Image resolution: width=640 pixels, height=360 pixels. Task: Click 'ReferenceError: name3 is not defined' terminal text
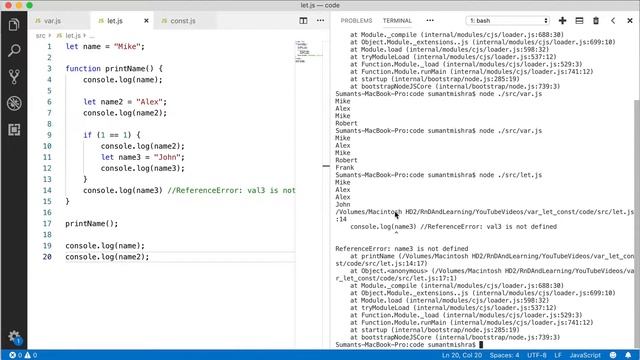pos(402,249)
